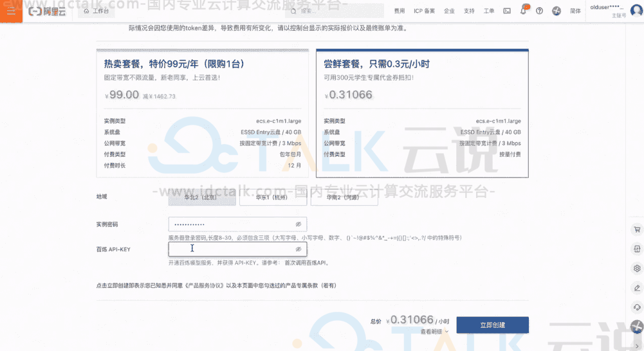Open the orange hamburger menu
Viewport: 644px width, 351px height.
11,11
